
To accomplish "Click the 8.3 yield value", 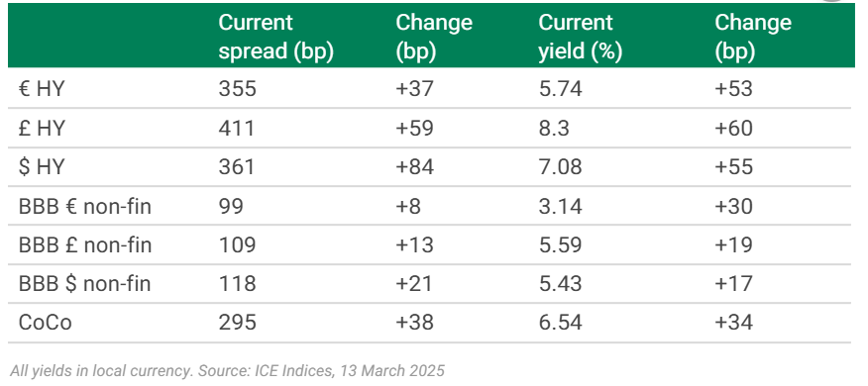I will [554, 128].
